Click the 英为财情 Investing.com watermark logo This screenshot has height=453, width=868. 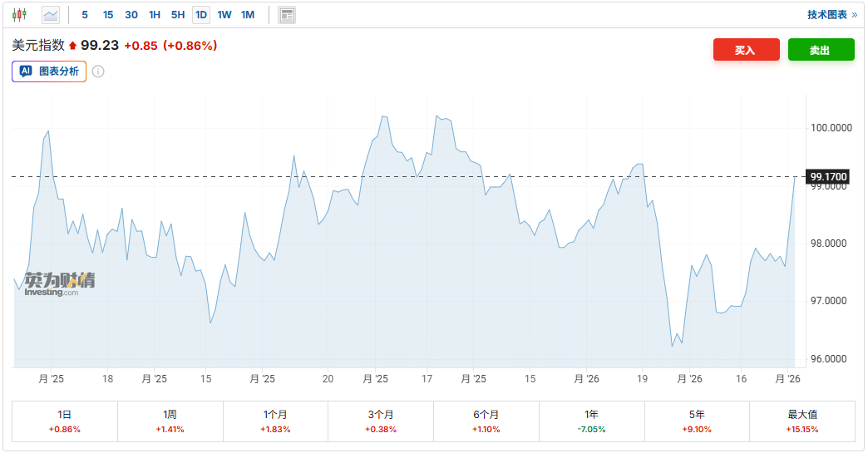click(x=59, y=283)
